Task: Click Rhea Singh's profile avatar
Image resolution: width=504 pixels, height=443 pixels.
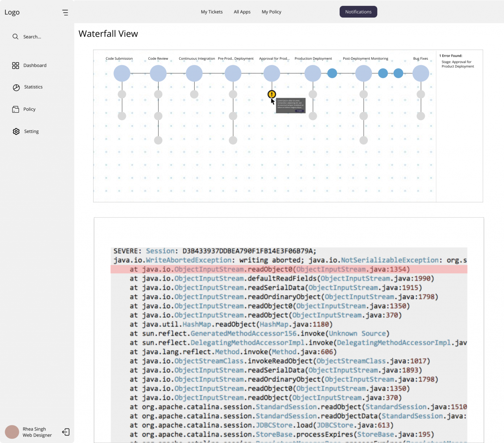Action: pos(12,432)
